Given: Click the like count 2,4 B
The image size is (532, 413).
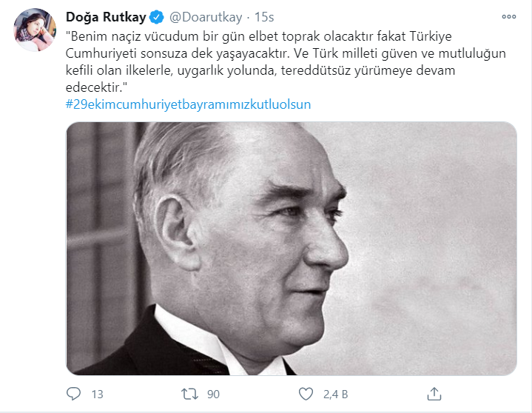Looking at the screenshot, I should pos(336,394).
